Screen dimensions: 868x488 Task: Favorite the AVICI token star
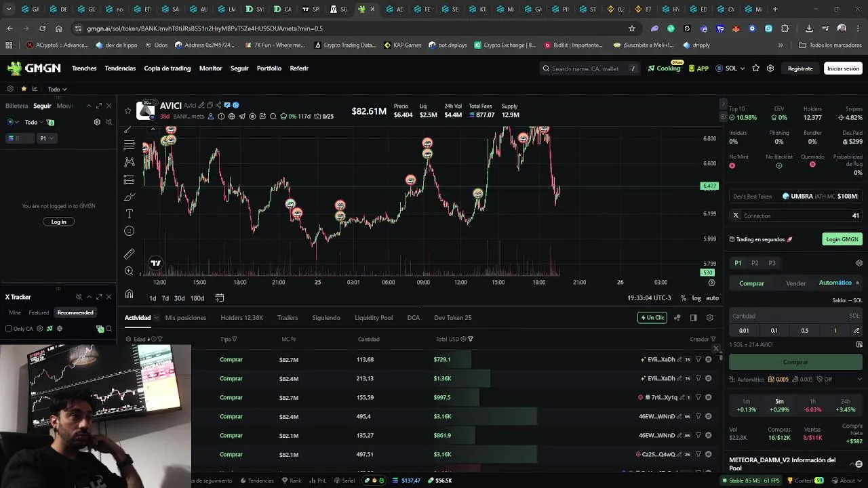(127, 110)
